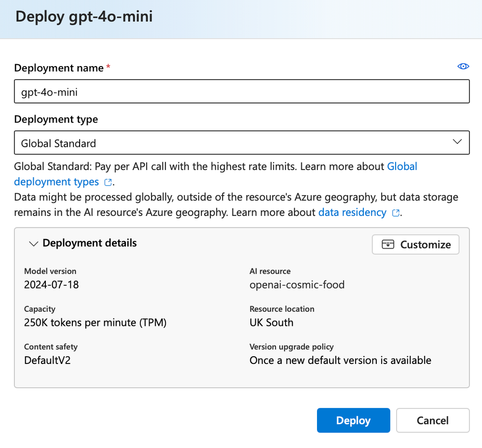Screen dimensions: 482x448
Task: Click the Deployment details heading
Action: pos(90,243)
